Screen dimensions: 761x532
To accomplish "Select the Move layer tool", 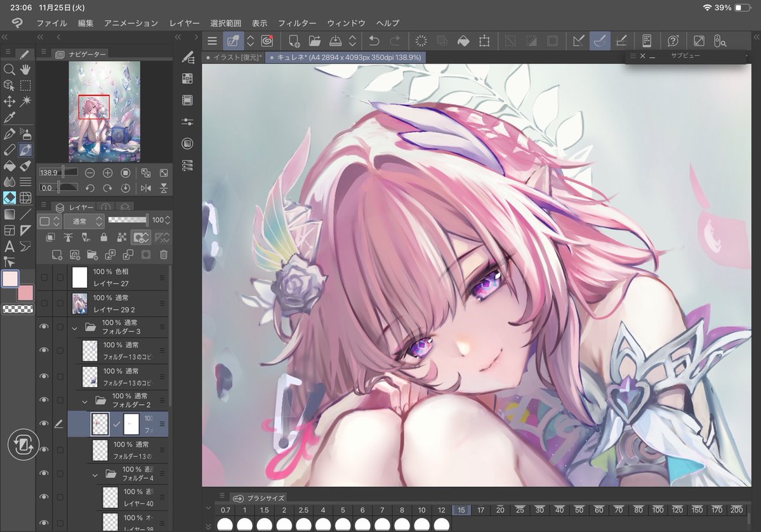I will point(10,102).
